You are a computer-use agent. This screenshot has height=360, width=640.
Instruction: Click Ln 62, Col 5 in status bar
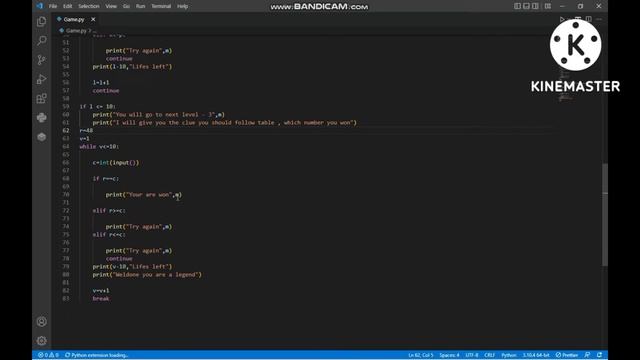pyautogui.click(x=420, y=355)
